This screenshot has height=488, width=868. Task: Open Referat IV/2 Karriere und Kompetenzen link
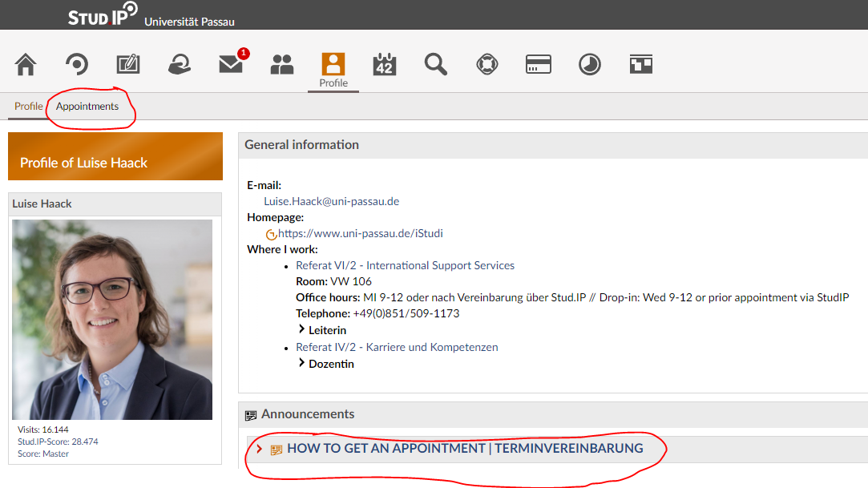(x=397, y=347)
